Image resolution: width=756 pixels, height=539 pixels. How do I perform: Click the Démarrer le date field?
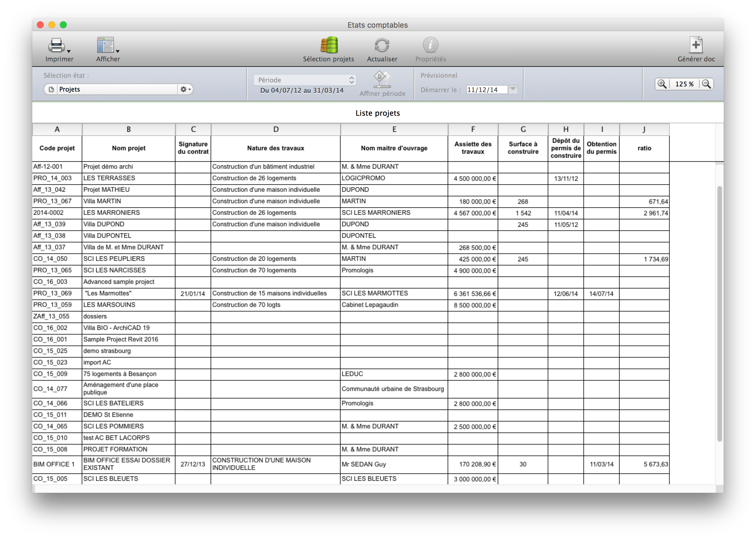[487, 90]
